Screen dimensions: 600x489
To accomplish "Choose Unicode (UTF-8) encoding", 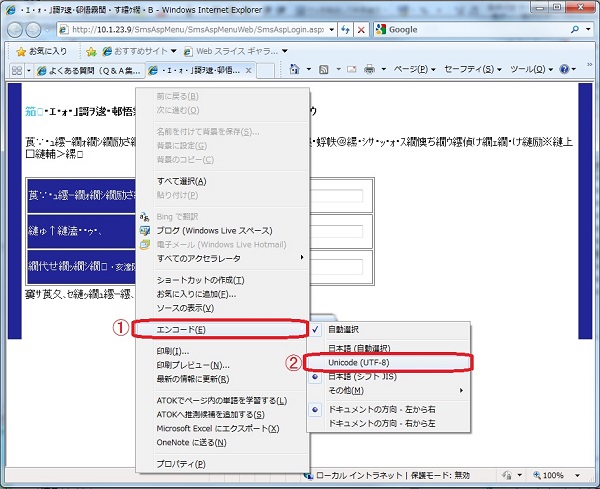I will [388, 362].
